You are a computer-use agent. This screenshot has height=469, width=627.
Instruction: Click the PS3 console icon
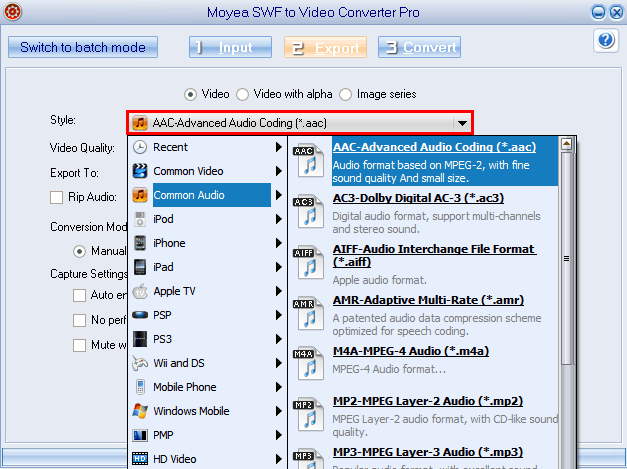pyautogui.click(x=140, y=339)
